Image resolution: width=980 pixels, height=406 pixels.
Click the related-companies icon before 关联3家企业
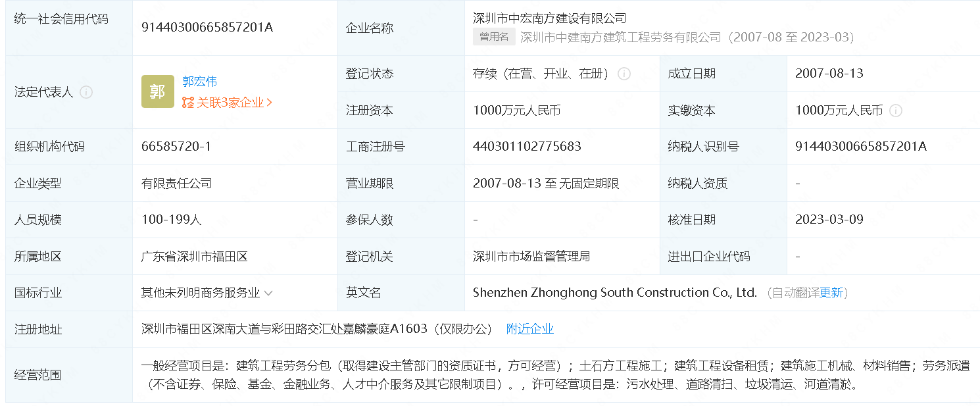pyautogui.click(x=188, y=103)
